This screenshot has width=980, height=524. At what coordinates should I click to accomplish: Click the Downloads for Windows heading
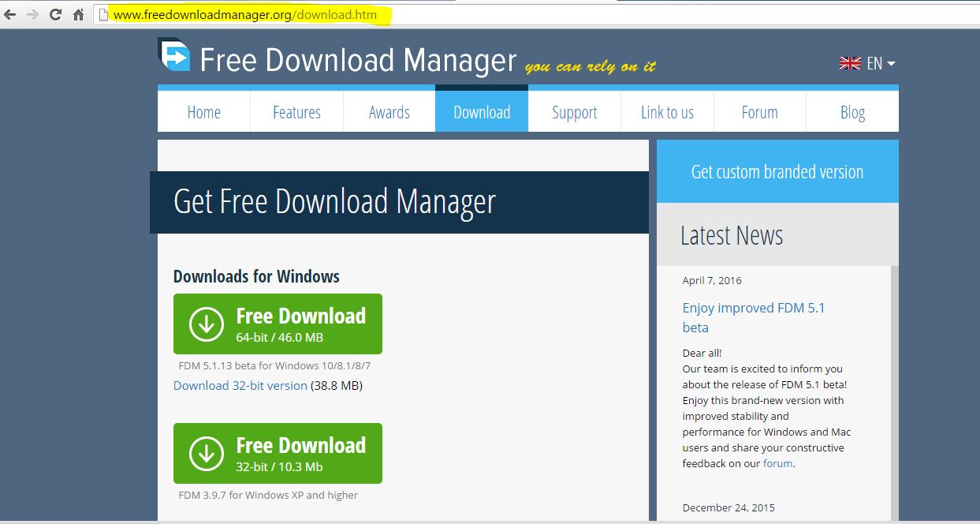(x=256, y=276)
